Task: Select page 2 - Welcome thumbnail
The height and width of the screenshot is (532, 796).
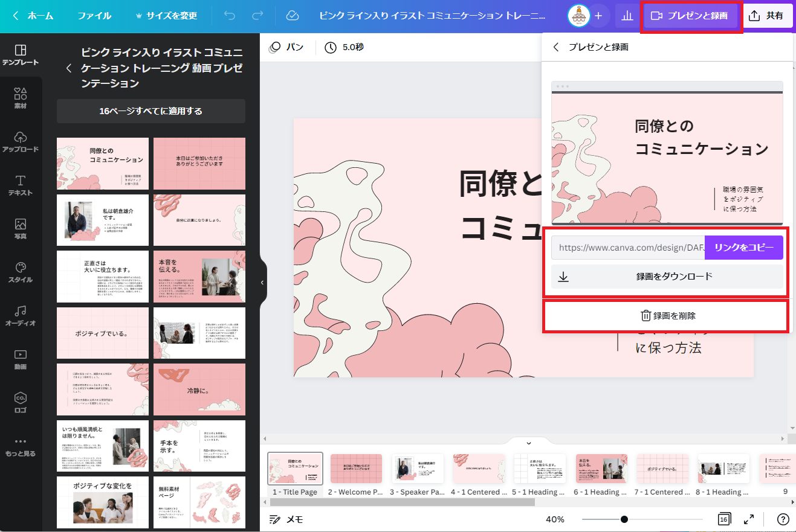Action: point(356,469)
